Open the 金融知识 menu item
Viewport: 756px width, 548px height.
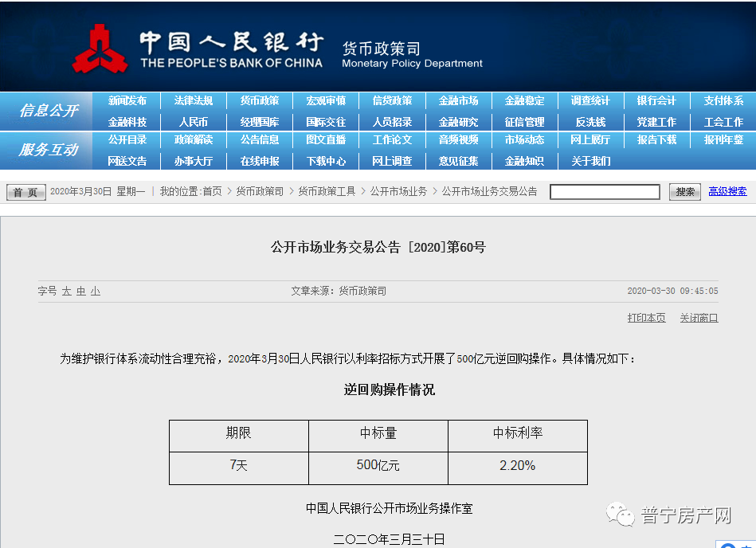point(524,161)
